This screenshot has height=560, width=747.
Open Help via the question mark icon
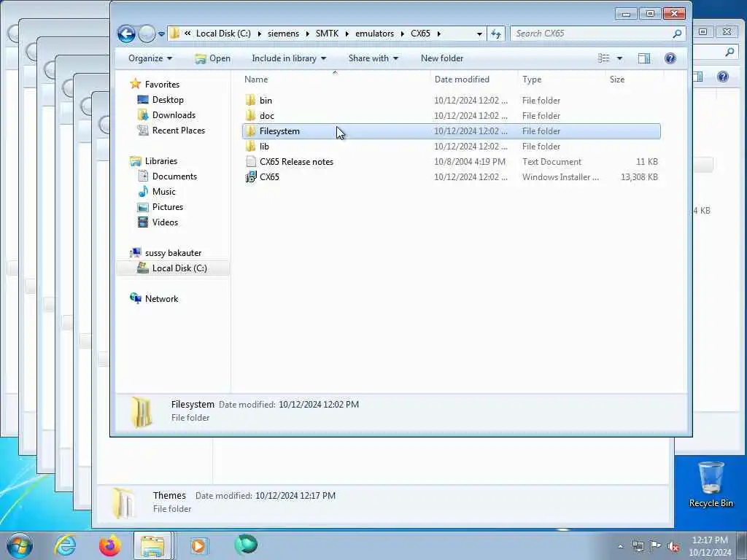[670, 58]
